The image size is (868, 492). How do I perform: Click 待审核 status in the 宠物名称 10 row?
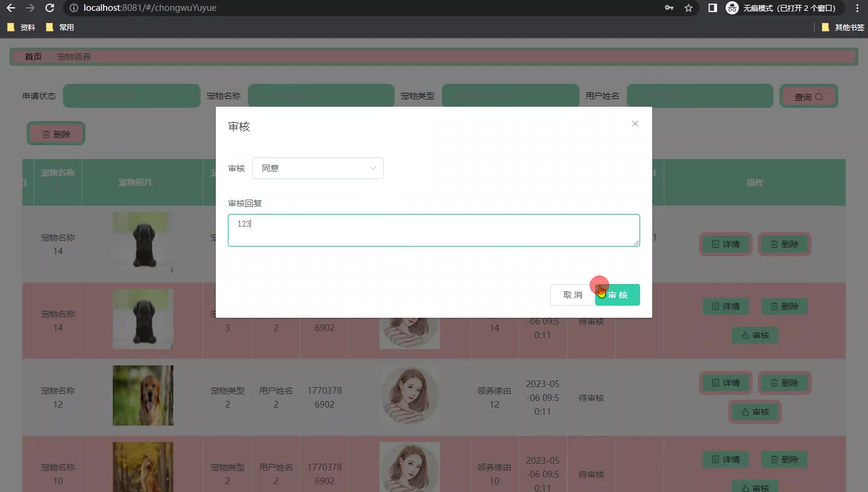(591, 475)
